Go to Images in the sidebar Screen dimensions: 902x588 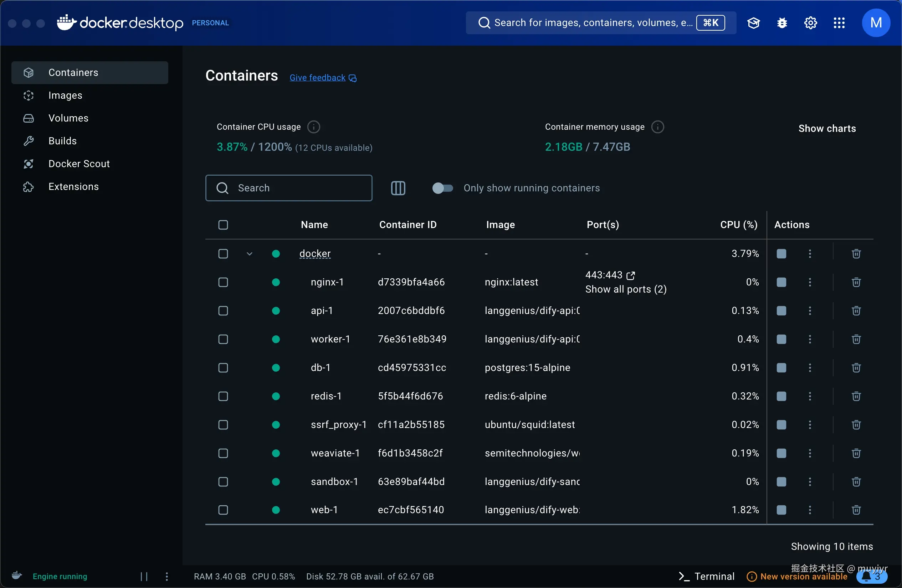65,96
